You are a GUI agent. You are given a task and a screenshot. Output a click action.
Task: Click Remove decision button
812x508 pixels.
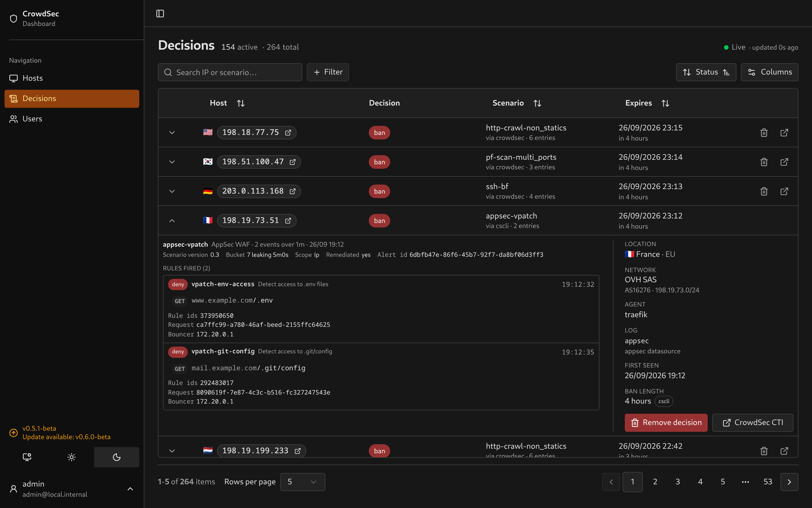666,423
